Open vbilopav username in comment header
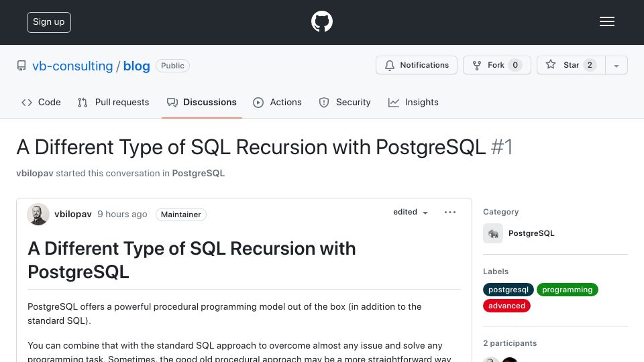The height and width of the screenshot is (362, 644). [x=73, y=215]
